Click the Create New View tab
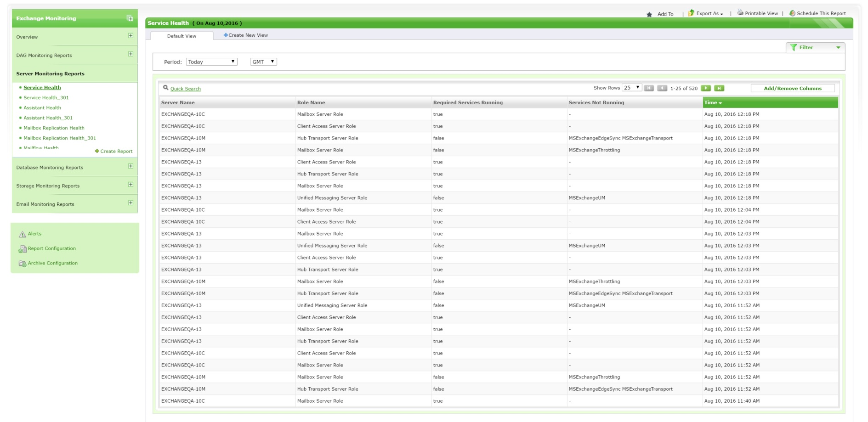The height and width of the screenshot is (422, 868). 246,35
